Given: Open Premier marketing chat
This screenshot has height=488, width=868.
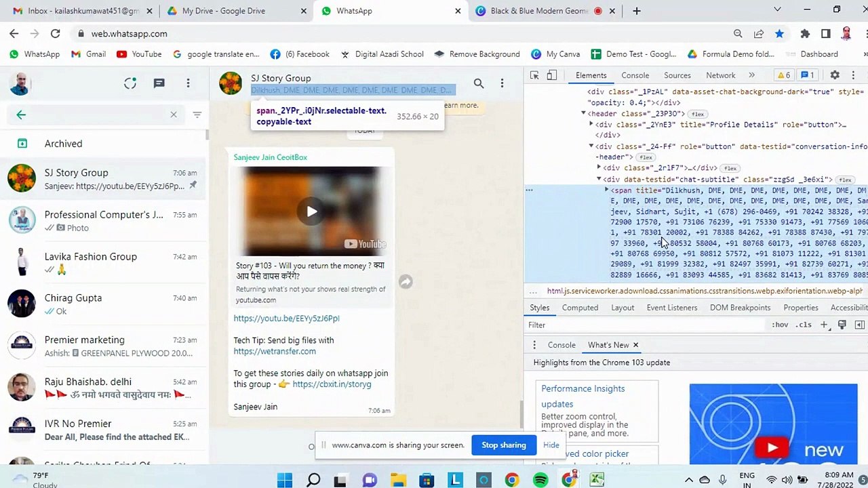Looking at the screenshot, I should [102, 346].
